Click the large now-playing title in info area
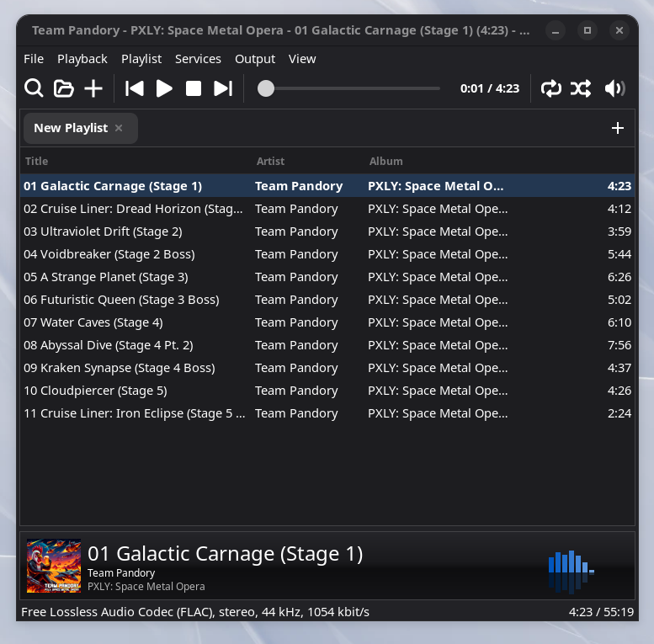654x644 pixels. point(226,554)
